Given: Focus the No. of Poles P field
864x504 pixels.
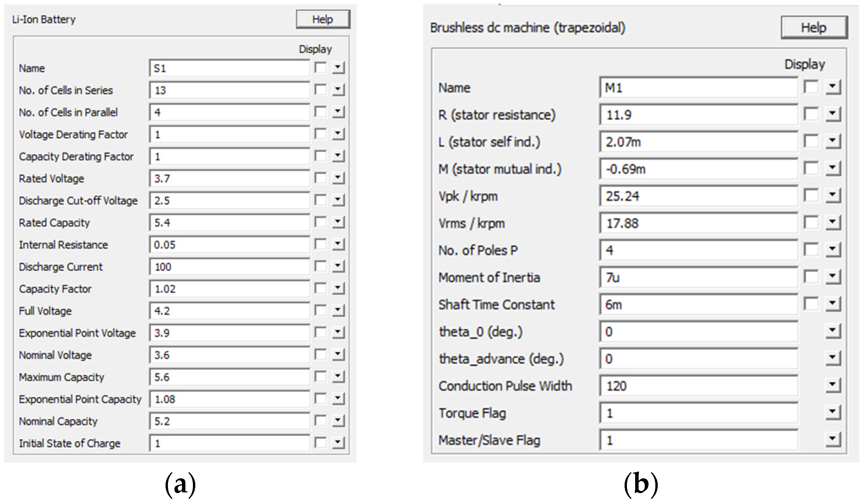Looking at the screenshot, I should 698,250.
